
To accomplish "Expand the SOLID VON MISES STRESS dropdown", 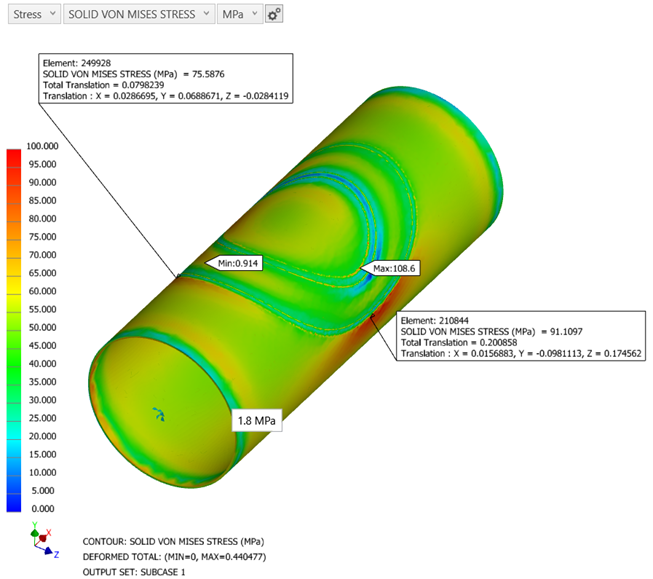I will [139, 14].
